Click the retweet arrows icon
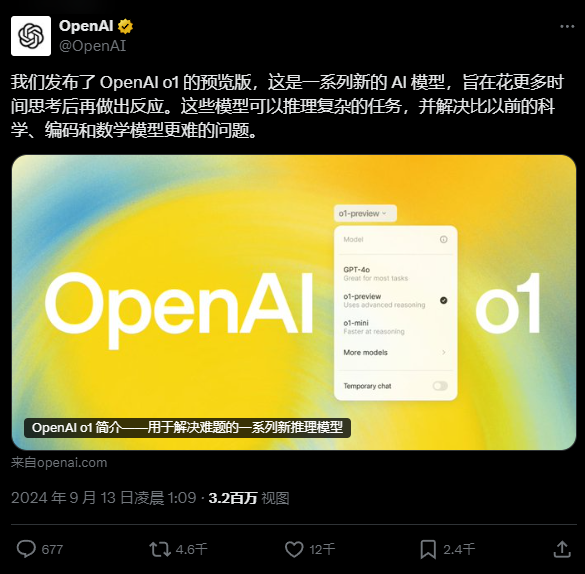The width and height of the screenshot is (585, 574). tap(160, 549)
